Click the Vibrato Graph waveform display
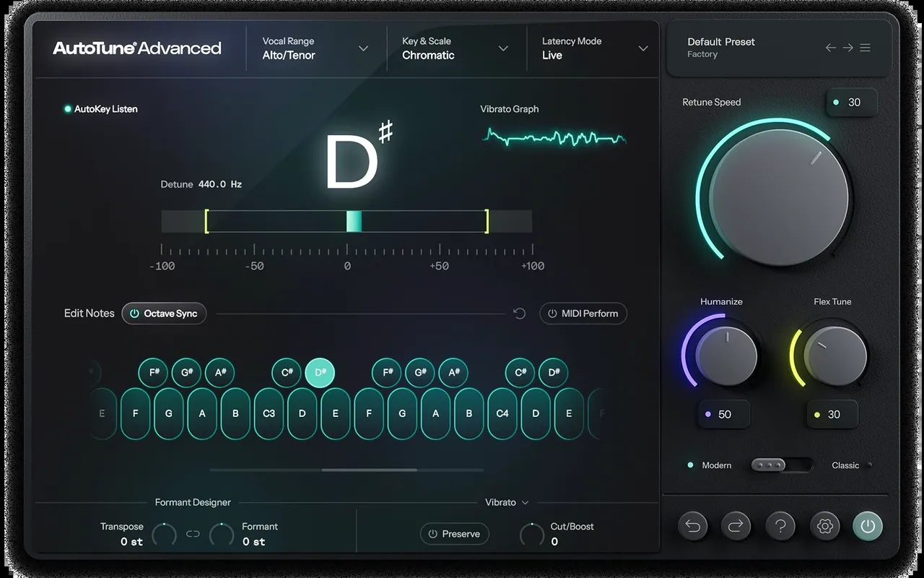Screen dimensions: 924x578 coord(554,137)
